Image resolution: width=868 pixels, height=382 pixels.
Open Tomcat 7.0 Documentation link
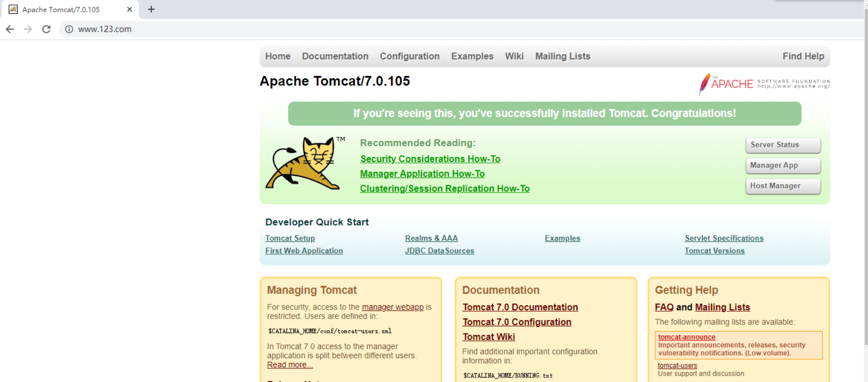520,307
